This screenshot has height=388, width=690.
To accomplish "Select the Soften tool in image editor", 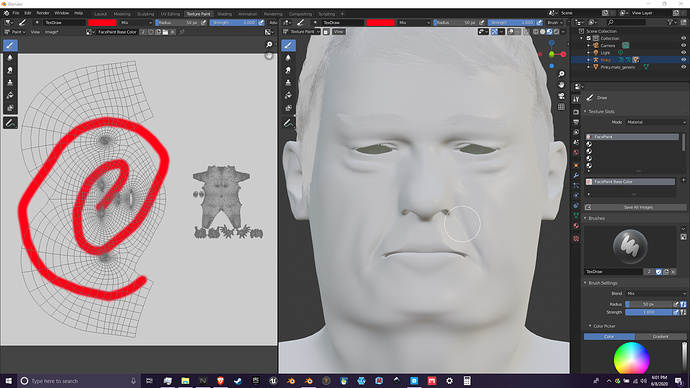I will tap(10, 58).
